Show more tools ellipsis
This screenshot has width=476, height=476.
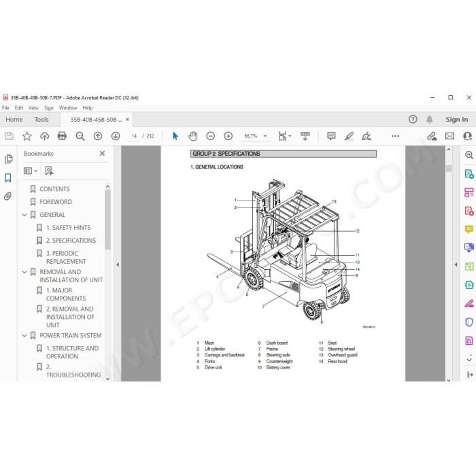395,136
